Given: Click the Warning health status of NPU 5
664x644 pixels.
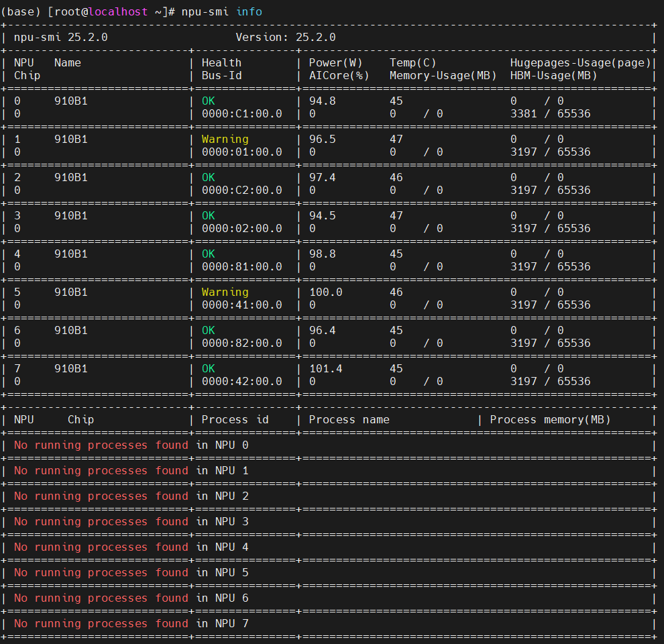Looking at the screenshot, I should (225, 292).
